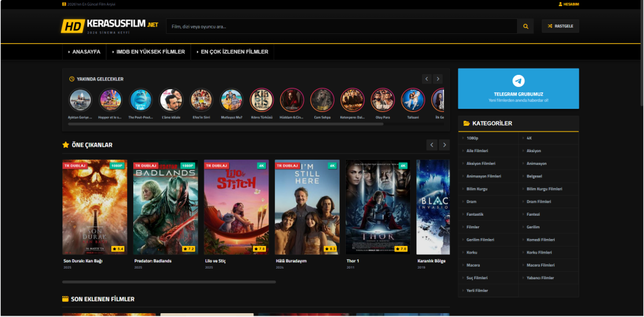Open the Fantastik category
Viewport: 644px width, 317px height.
475,214
